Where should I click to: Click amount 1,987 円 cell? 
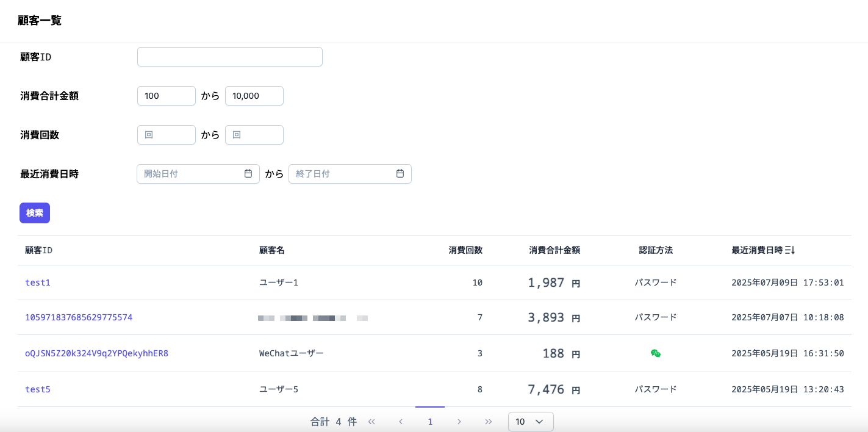pos(554,283)
